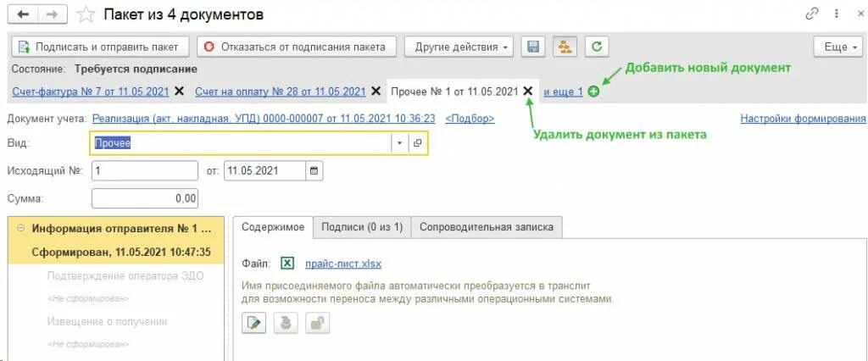
Task: Select the Прочее № 1 от 11.05.2021 tab
Action: 454,92
